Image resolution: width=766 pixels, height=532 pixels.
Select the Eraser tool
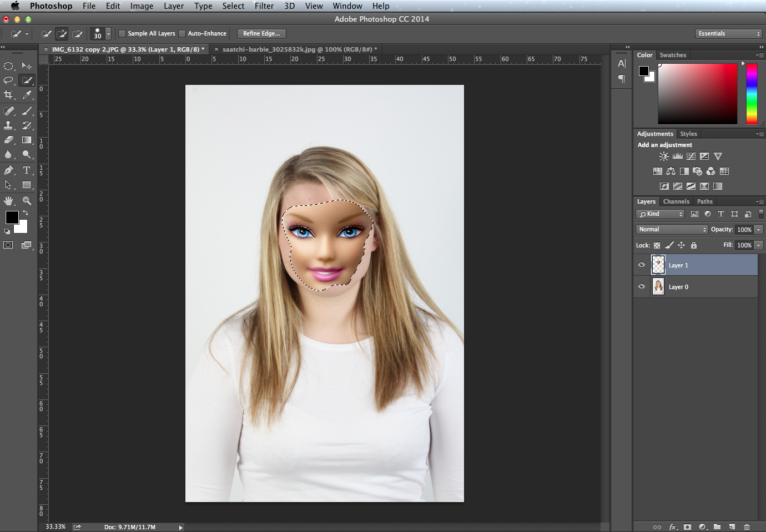tap(8, 140)
